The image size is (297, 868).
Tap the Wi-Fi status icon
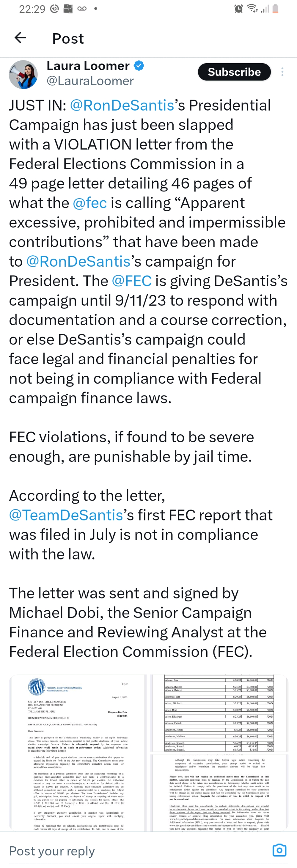point(252,9)
